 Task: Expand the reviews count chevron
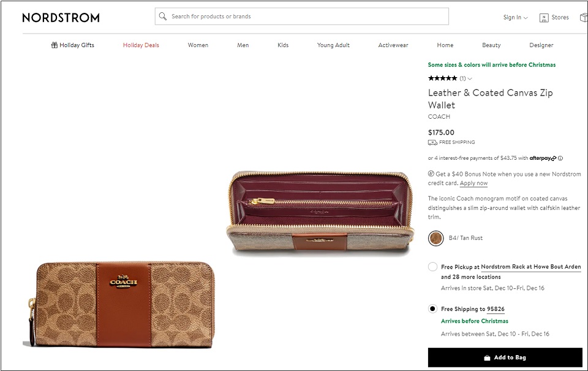(470, 79)
